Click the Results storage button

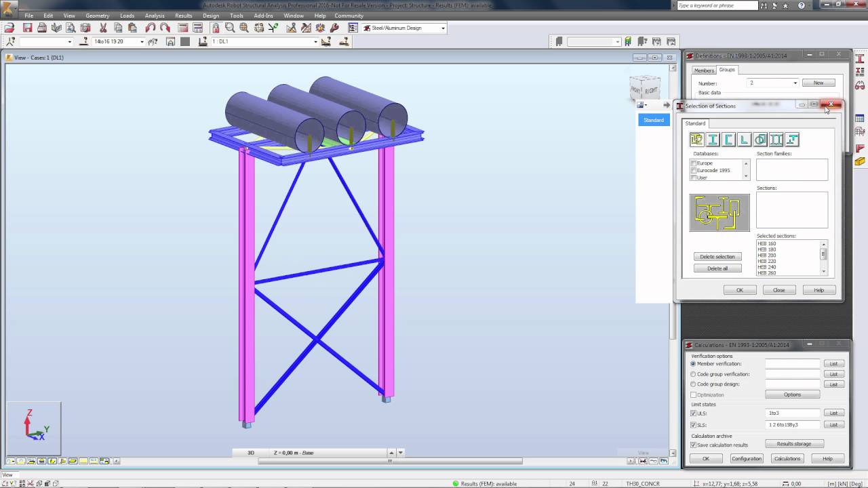794,444
